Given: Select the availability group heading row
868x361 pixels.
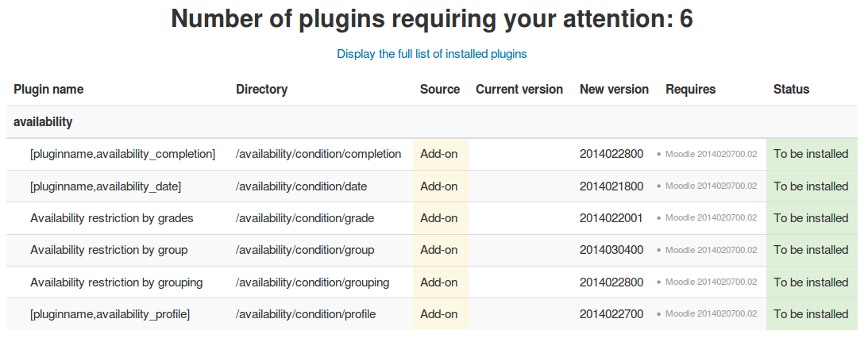Looking at the screenshot, I should point(432,122).
